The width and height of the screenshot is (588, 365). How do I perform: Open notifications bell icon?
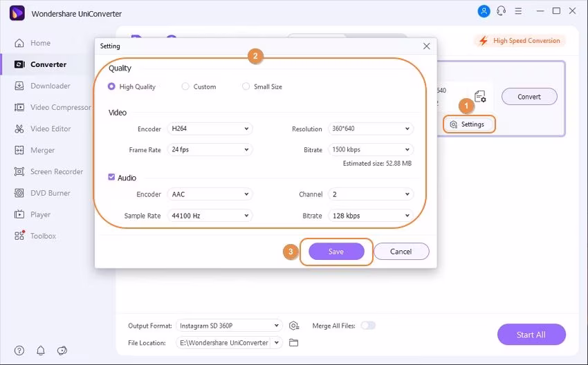tap(41, 350)
